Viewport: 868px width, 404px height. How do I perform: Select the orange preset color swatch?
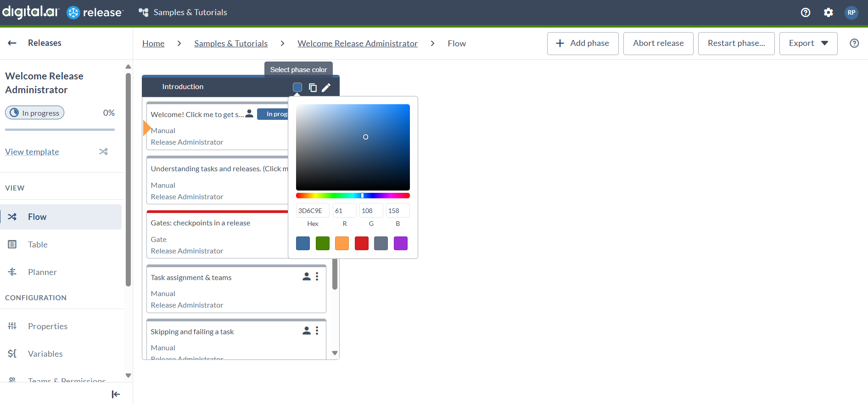[x=342, y=243]
